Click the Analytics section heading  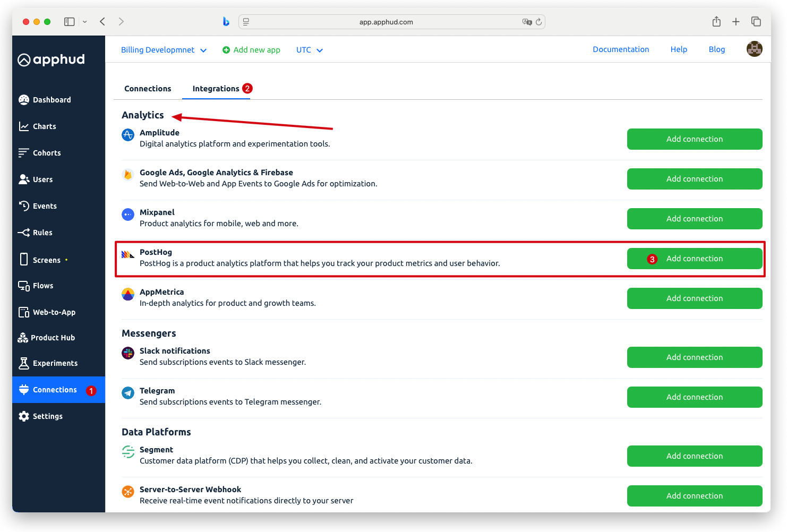point(143,115)
